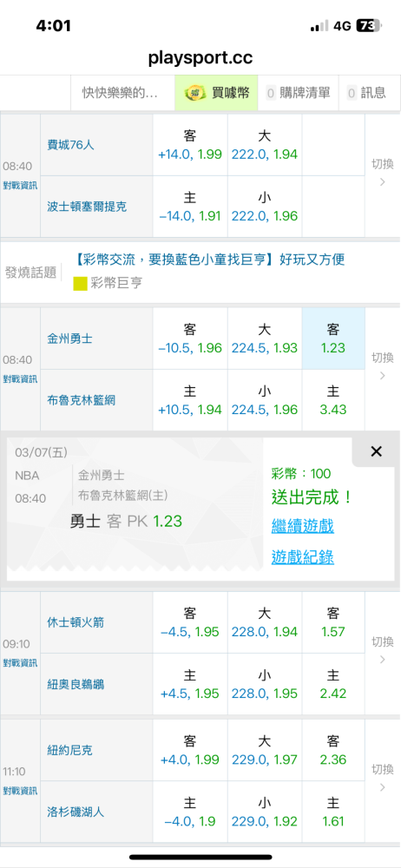
Task: Select 鵜鶘 主 2.42 moneyline
Action: point(333,684)
